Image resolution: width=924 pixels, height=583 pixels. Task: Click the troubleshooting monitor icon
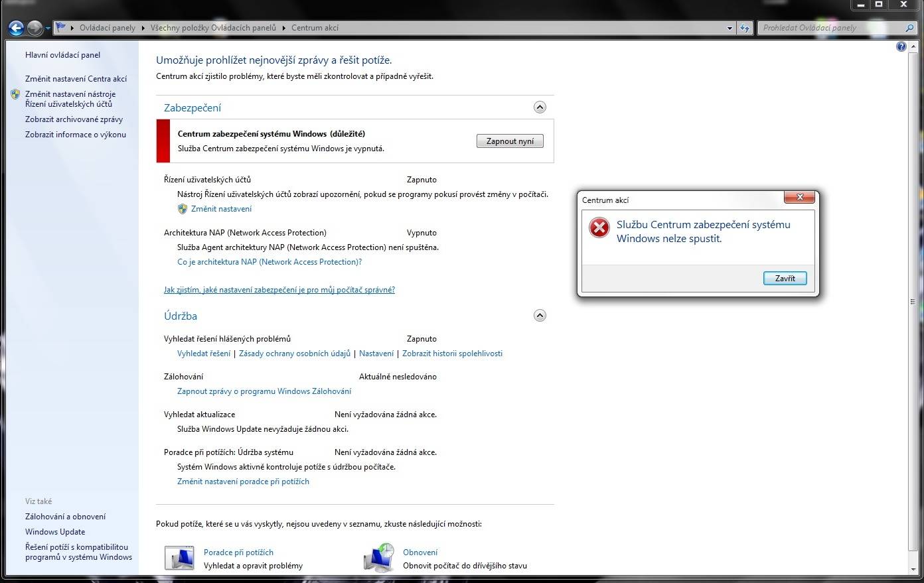coord(179,558)
